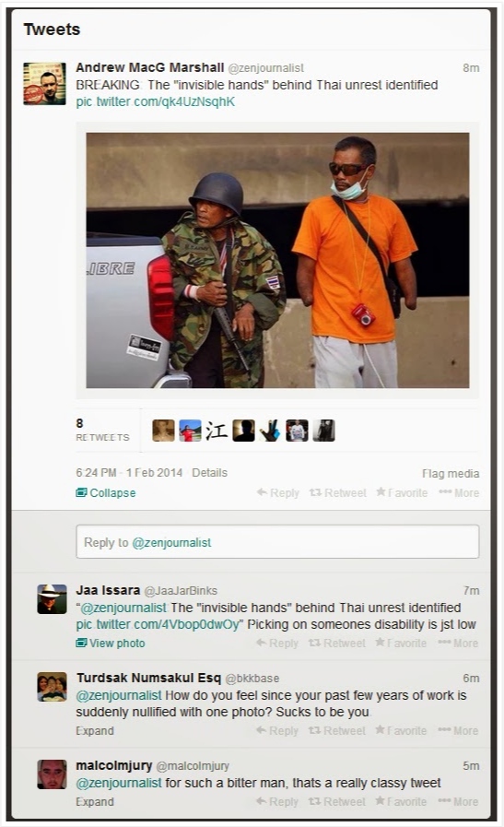Click the Reply to @zenjournalist input field
Screen dimensions: 504x827
click(277, 542)
